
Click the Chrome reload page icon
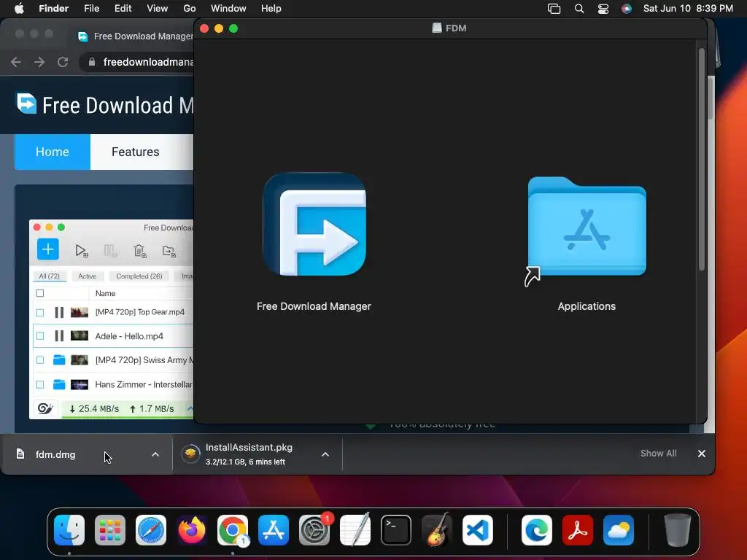point(63,62)
